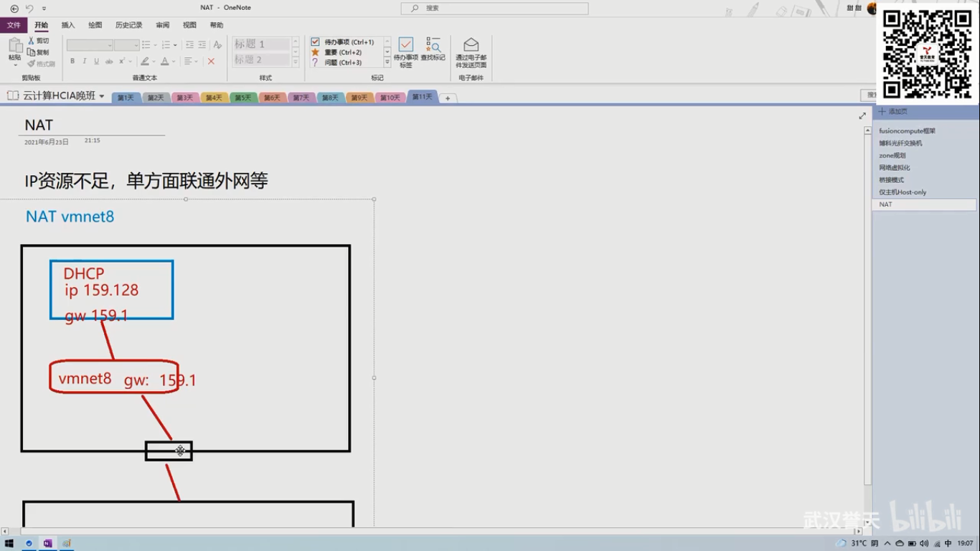This screenshot has height=551, width=980.
Task: Toggle Underline formatting
Action: (97, 62)
